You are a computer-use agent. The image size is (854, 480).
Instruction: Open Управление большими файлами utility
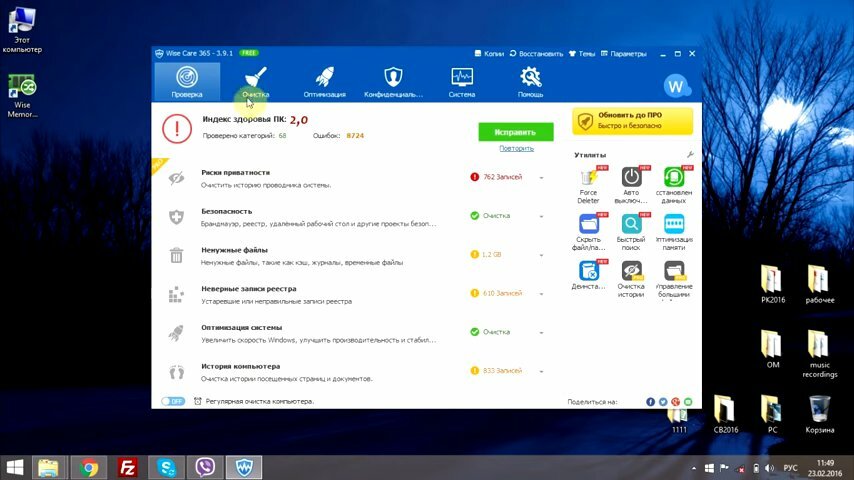coord(674,279)
